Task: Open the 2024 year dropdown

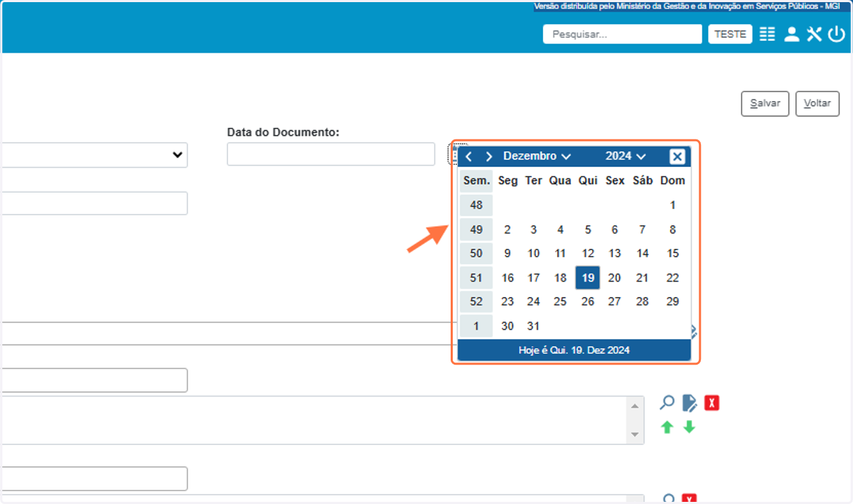Action: 626,156
